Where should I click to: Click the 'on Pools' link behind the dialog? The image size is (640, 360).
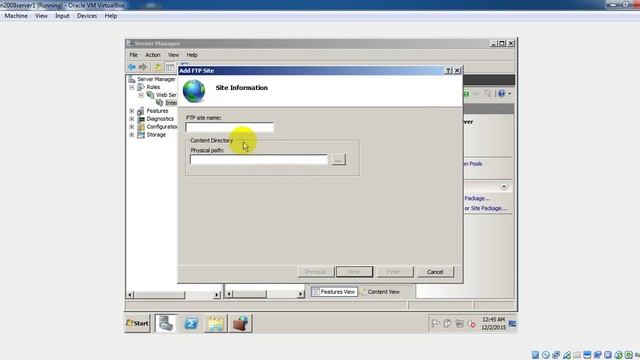(473, 164)
